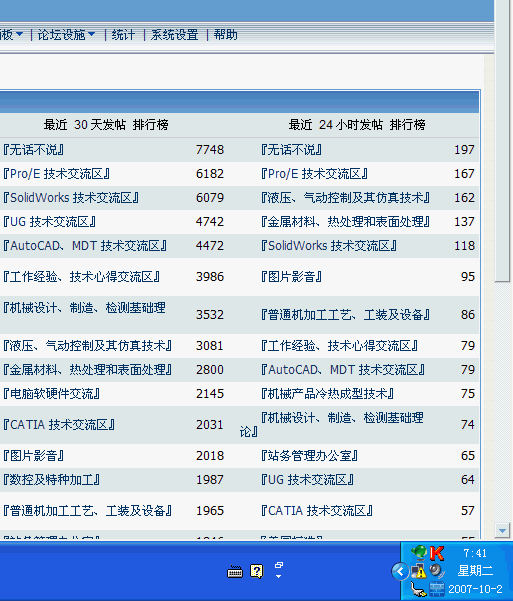Open 『机械设计、制造、检测基础理 in the 30-day ranking
513x601 pixels.
pyautogui.click(x=84, y=307)
